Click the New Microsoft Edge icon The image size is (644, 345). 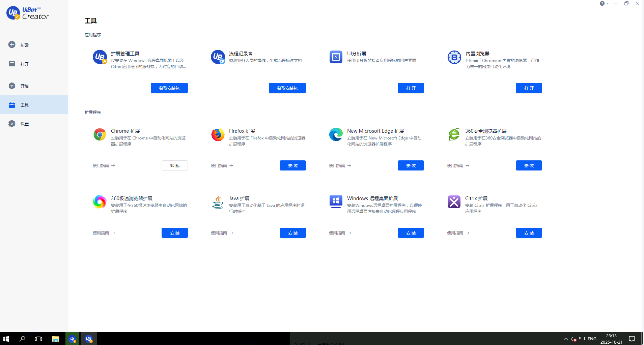pos(336,134)
